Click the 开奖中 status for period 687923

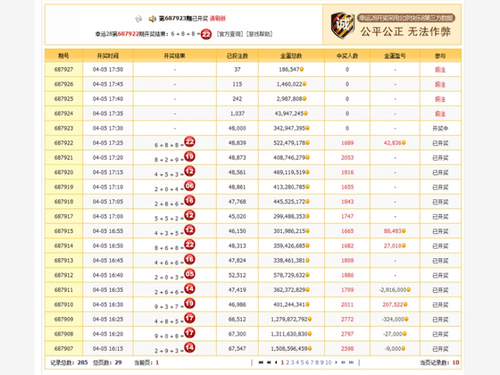[x=440, y=128]
